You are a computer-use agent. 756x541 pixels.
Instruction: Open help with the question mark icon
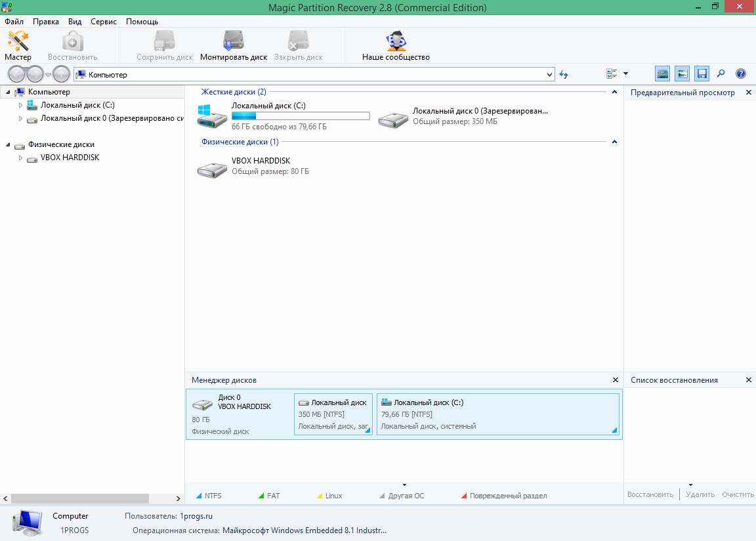pos(740,74)
